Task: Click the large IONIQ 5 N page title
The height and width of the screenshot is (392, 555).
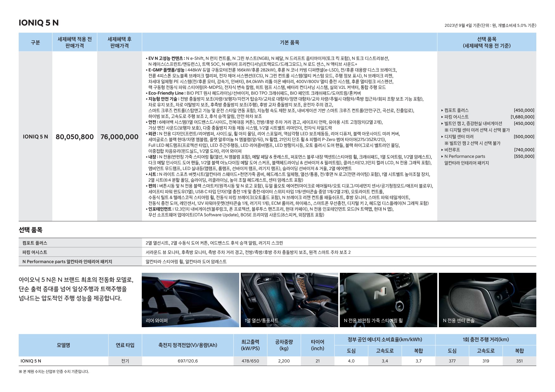Action: coord(39,23)
